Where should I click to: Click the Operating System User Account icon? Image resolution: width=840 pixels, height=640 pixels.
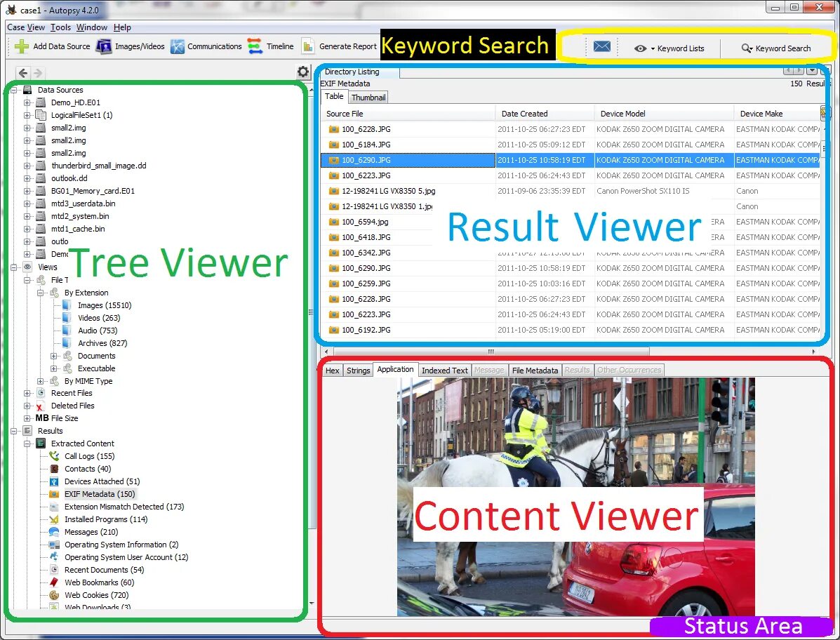[x=54, y=557]
